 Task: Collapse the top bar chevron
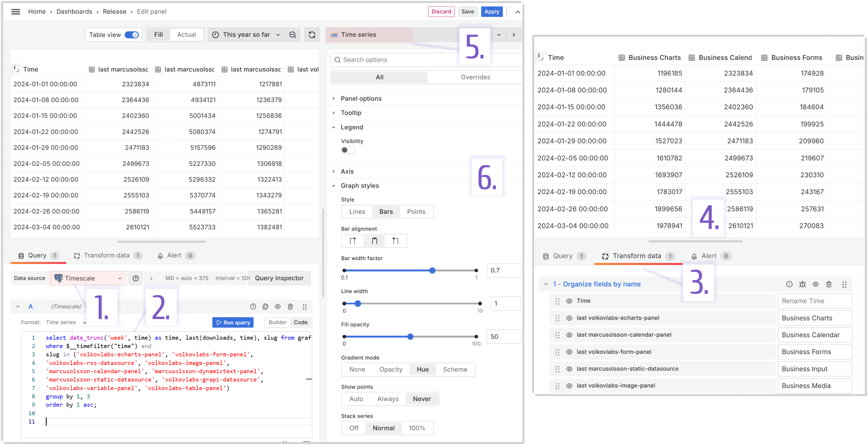click(x=517, y=12)
